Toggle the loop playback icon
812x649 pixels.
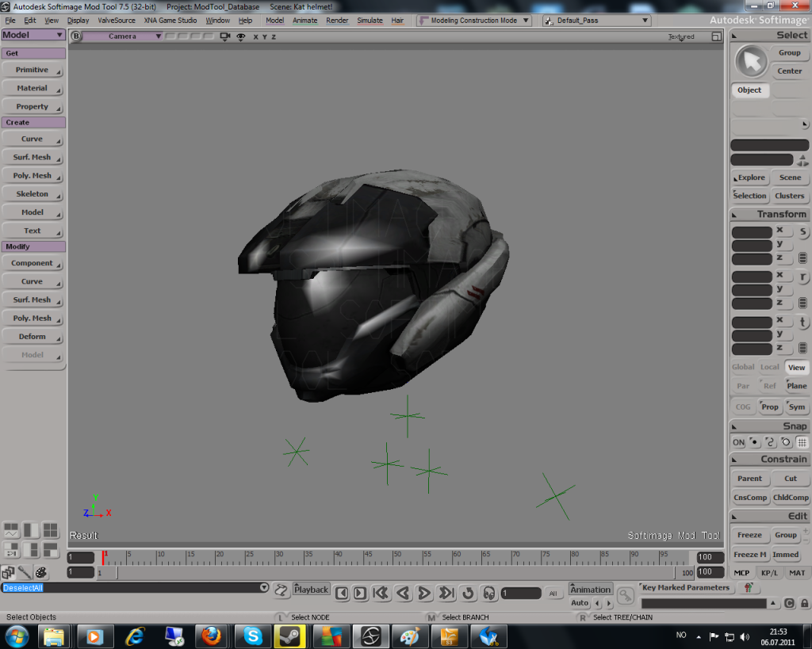tap(468, 593)
